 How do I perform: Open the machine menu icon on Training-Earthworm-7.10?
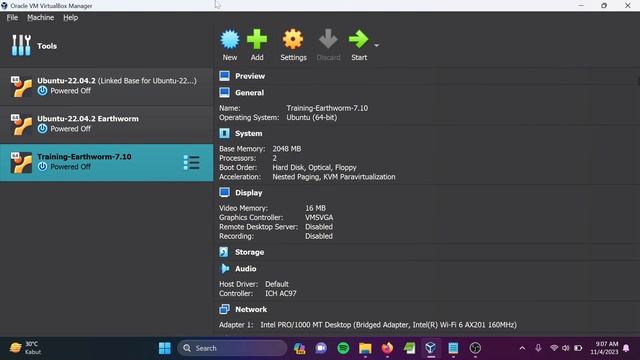coord(191,162)
